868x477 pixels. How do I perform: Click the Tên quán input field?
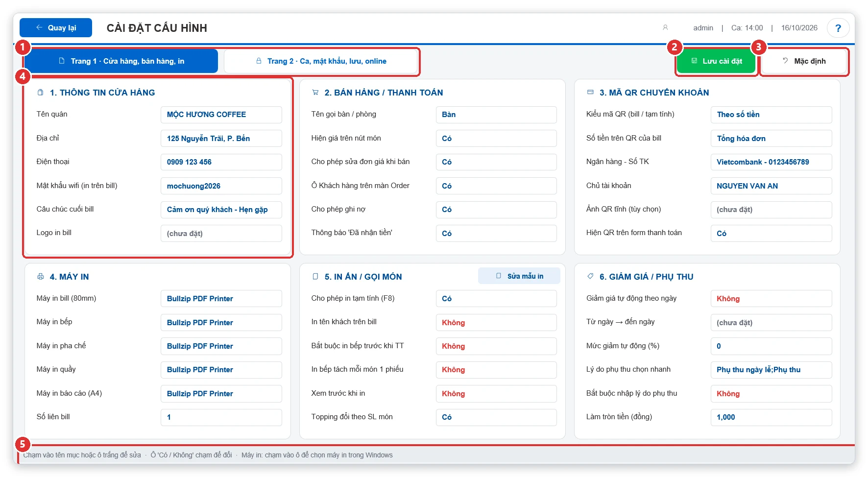(x=221, y=115)
